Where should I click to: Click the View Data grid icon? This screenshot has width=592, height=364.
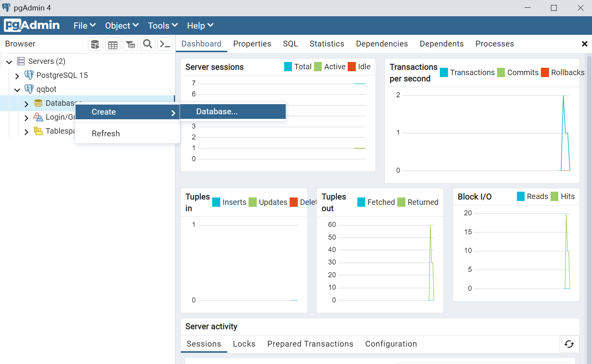click(113, 44)
